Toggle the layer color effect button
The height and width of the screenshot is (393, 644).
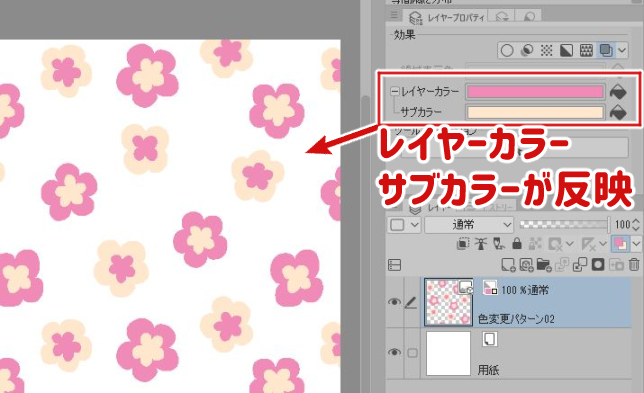pyautogui.click(x=606, y=51)
